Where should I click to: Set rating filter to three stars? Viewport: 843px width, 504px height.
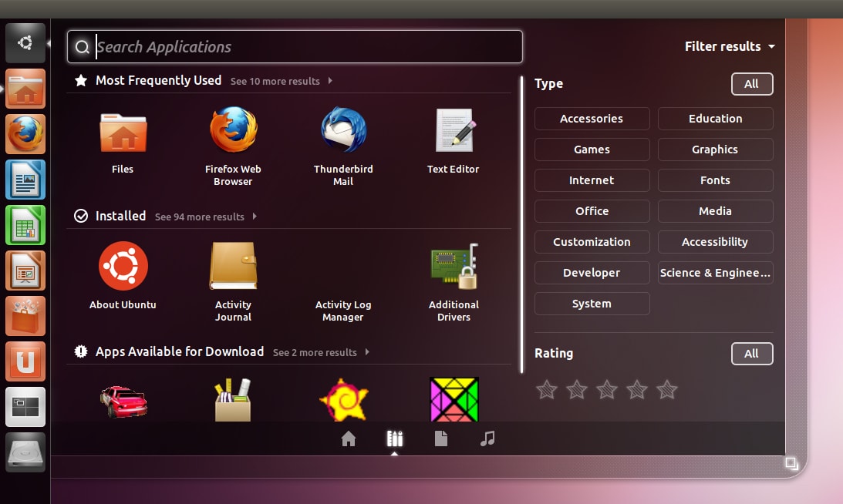607,389
